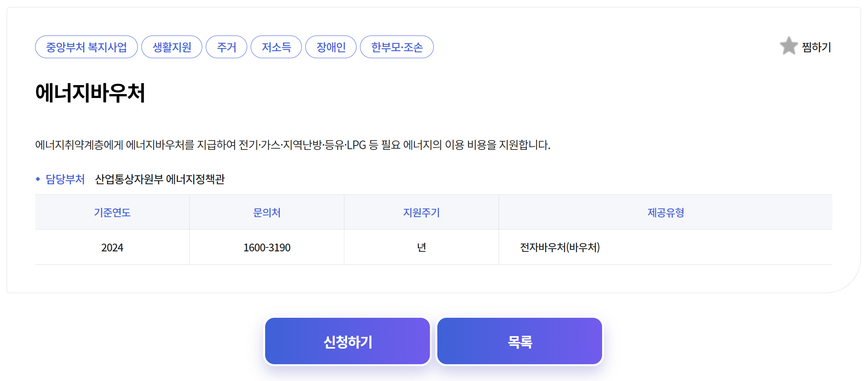Select the 중앙부처 복지사업 tag
The image size is (868, 381).
(86, 46)
